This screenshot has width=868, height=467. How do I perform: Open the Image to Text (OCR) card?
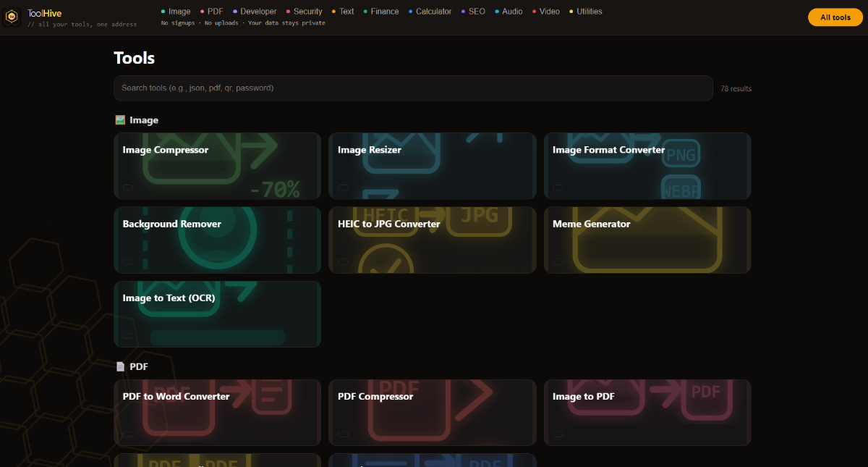point(217,314)
